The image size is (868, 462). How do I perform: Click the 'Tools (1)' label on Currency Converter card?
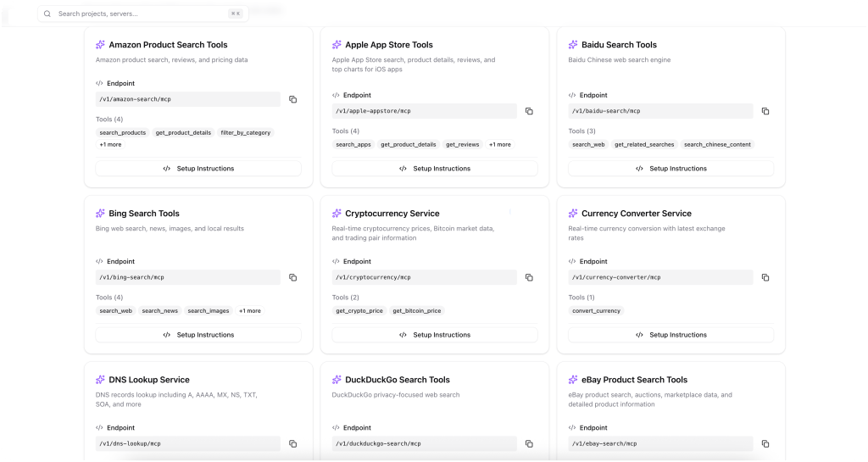click(581, 298)
